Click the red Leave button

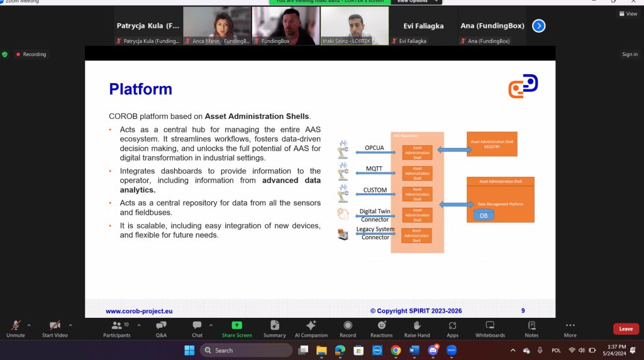pyautogui.click(x=626, y=329)
